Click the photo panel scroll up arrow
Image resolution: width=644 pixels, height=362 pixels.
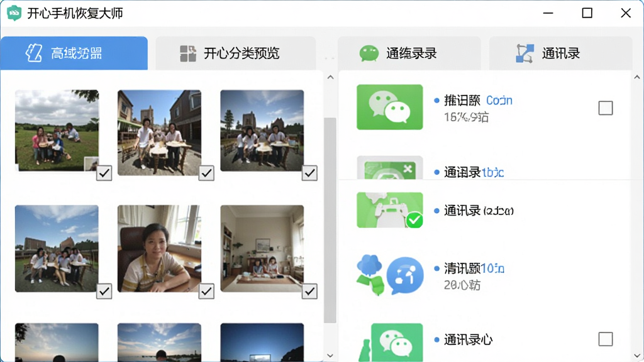pyautogui.click(x=331, y=77)
